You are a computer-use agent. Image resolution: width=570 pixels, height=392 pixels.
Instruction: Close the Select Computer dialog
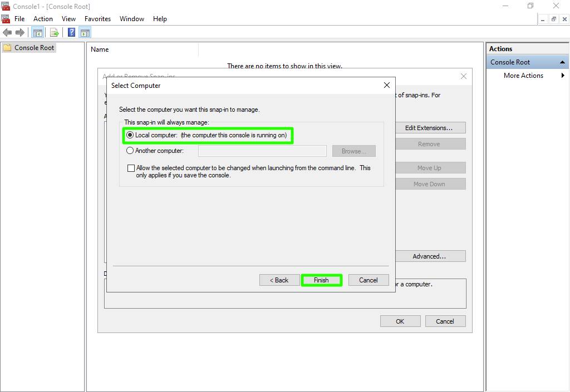387,85
